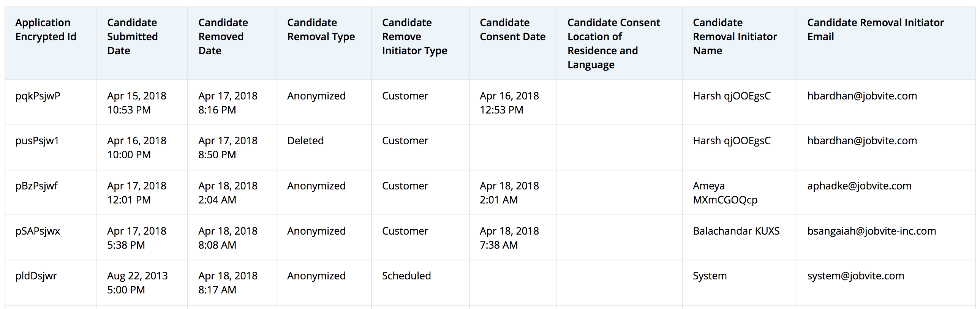Click the Candidate Removal Initiator Name header

click(x=735, y=36)
